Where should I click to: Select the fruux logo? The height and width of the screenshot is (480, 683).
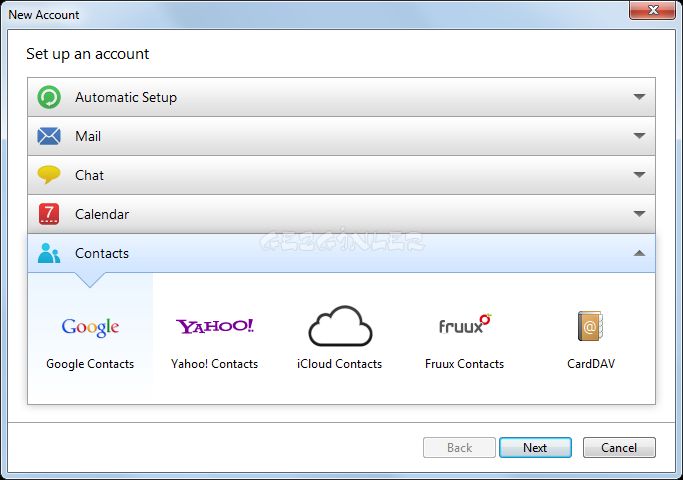465,324
